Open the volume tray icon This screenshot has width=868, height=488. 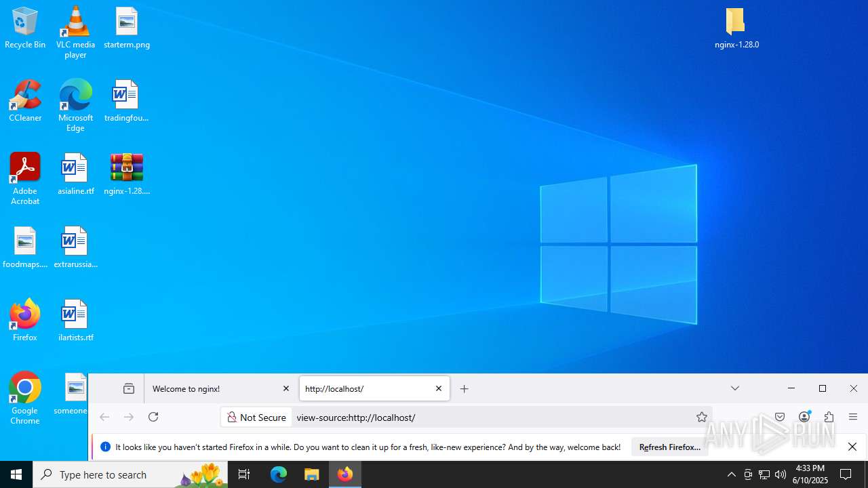coord(781,474)
